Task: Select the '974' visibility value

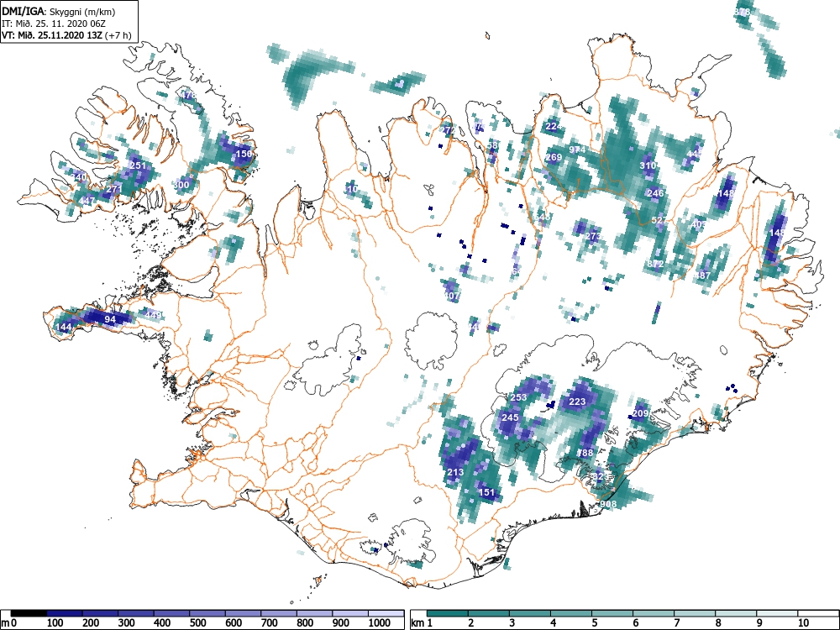Action: point(577,150)
